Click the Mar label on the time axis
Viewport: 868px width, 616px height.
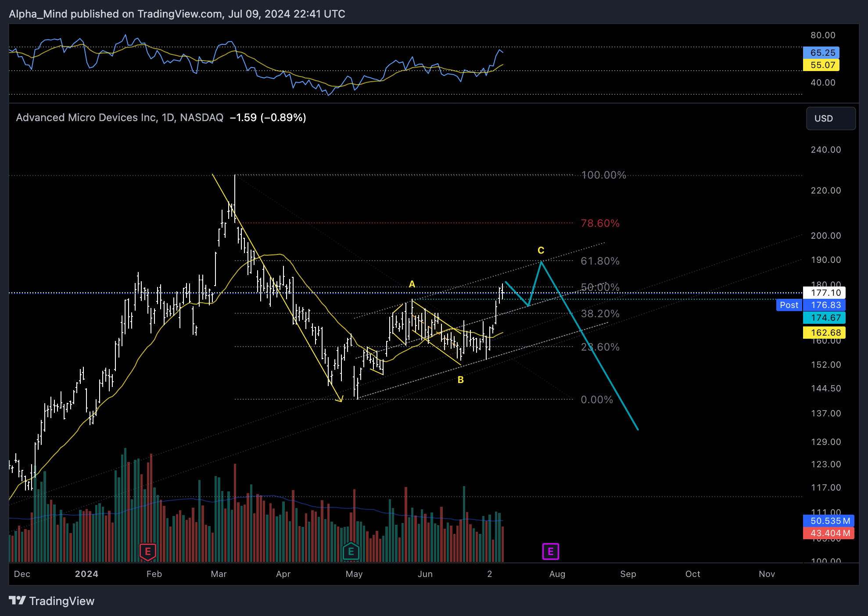pyautogui.click(x=219, y=574)
